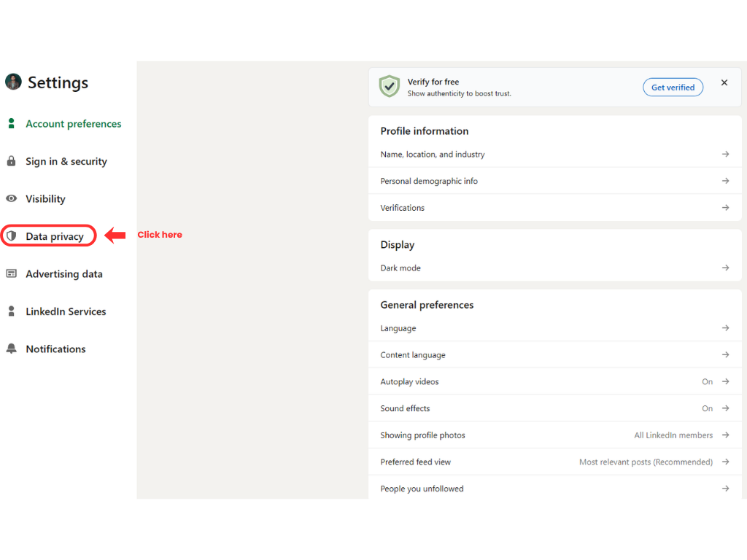The height and width of the screenshot is (560, 747).
Task: Open Autoplay videos setting
Action: [554, 381]
